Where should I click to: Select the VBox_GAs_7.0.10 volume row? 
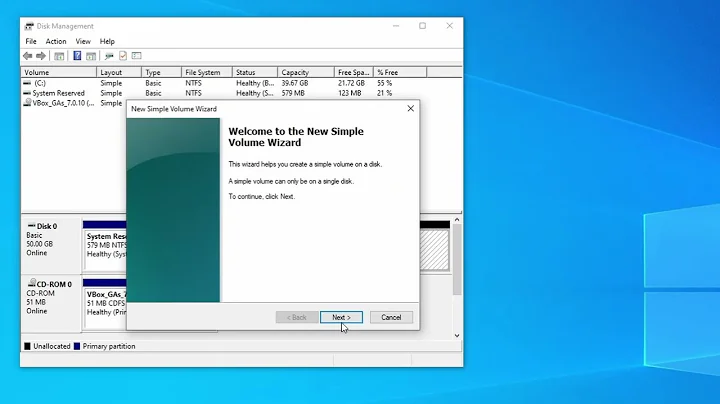coord(73,103)
